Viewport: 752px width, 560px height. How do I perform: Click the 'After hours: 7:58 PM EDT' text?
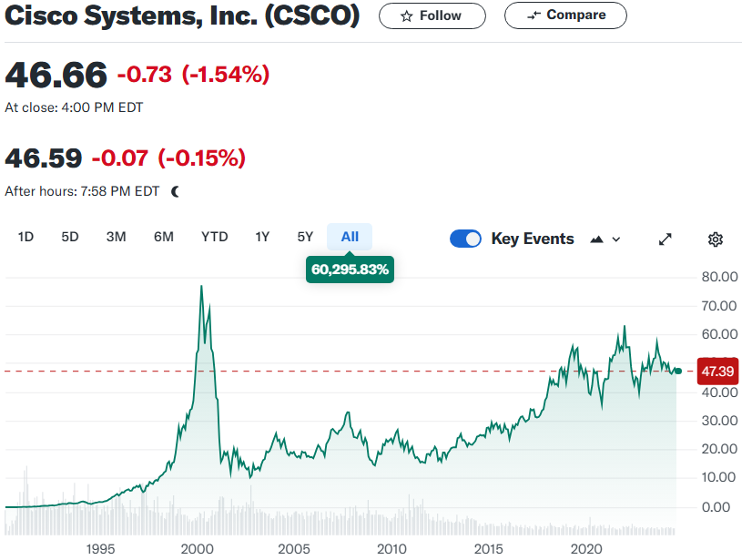pos(82,191)
